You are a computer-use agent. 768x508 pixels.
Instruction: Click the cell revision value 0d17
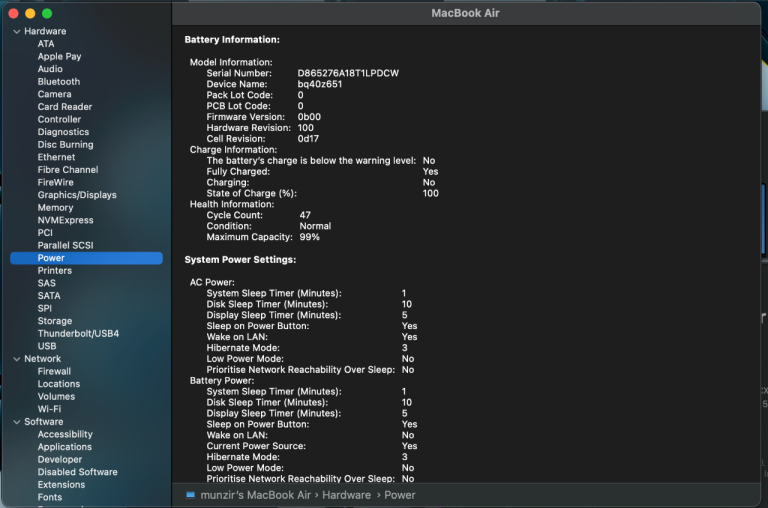[308, 139]
